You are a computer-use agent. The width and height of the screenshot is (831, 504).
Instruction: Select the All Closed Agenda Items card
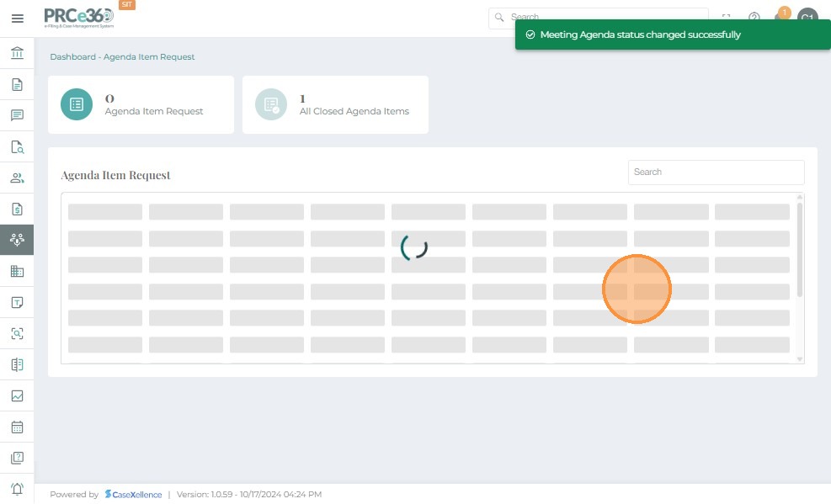pyautogui.click(x=335, y=104)
